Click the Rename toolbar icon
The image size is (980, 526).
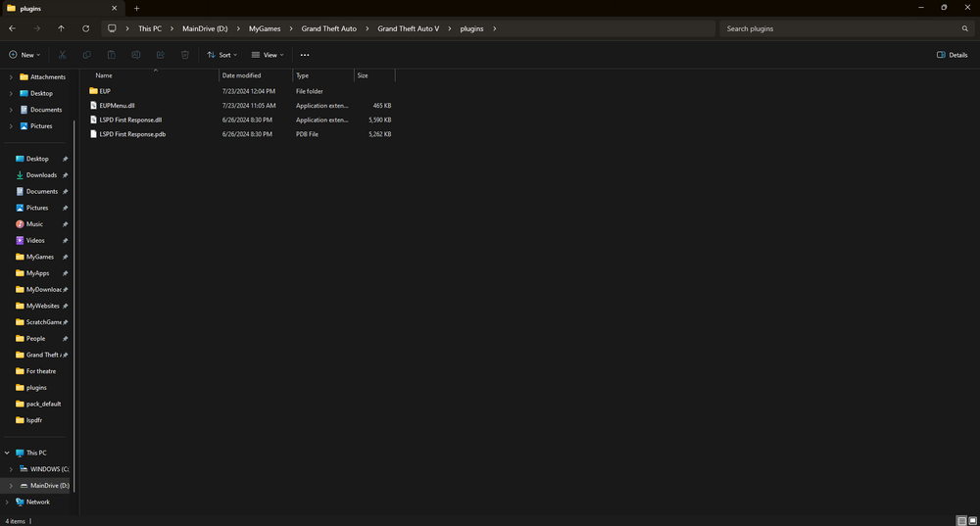click(x=135, y=55)
